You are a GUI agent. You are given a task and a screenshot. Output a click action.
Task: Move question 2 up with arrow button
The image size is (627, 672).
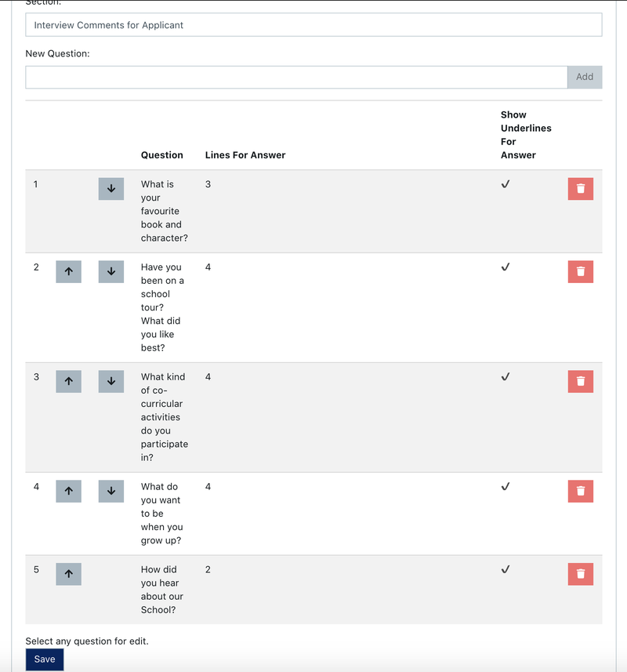[68, 272]
